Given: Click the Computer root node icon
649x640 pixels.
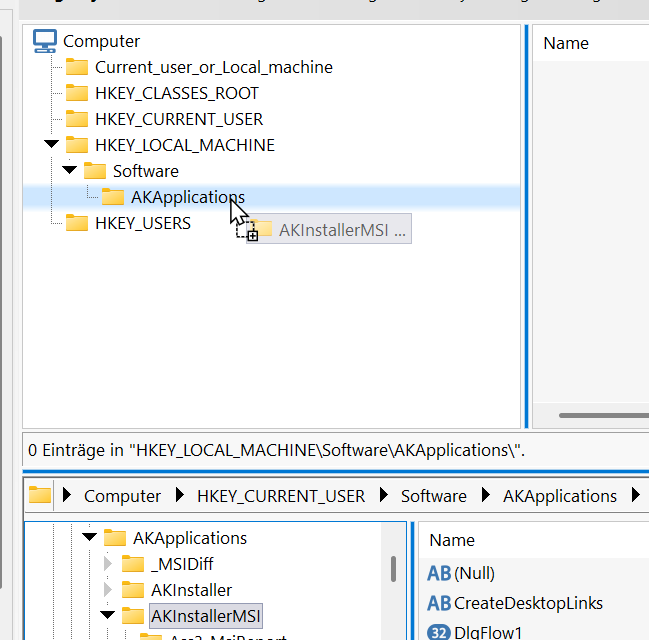Looking at the screenshot, I should point(45,41).
